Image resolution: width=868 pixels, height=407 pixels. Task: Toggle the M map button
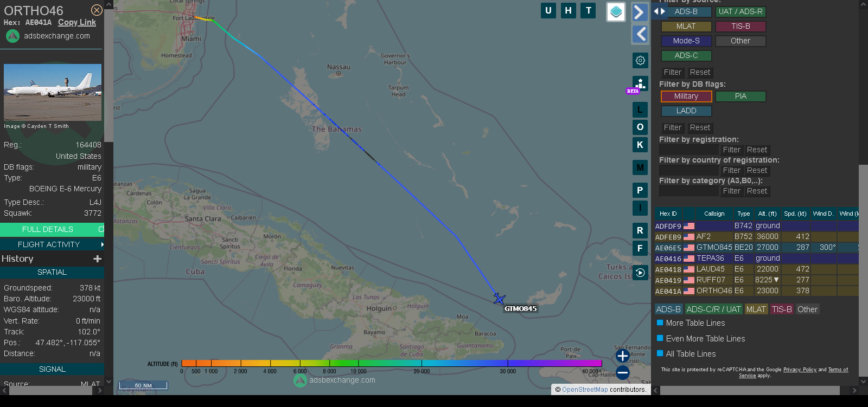(640, 167)
